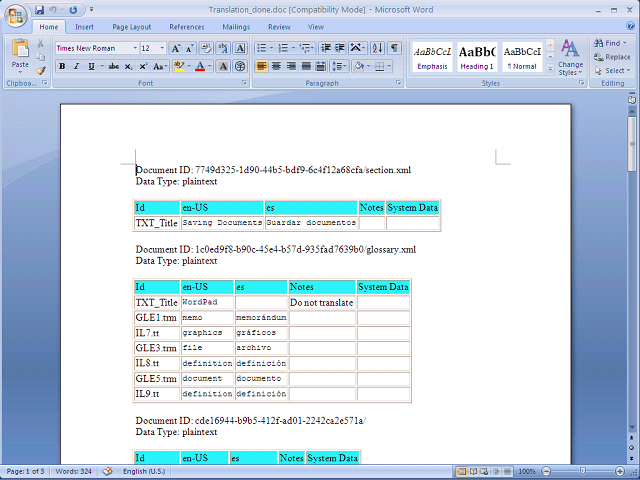Viewport: 640px width, 480px height.
Task: Click the Sort A-Z icon
Action: coord(378,49)
